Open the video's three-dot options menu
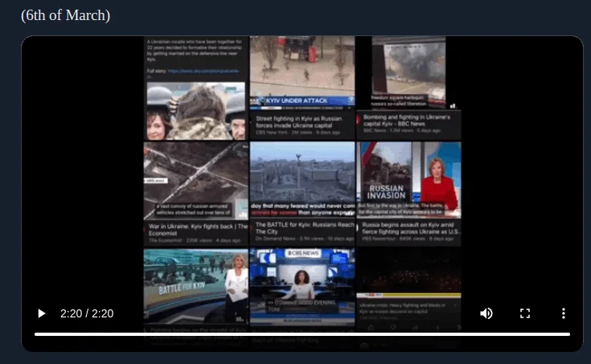This screenshot has height=364, width=591. tap(564, 313)
